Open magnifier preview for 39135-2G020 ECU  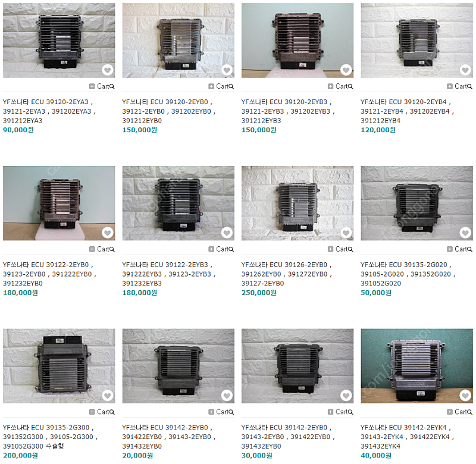point(470,249)
